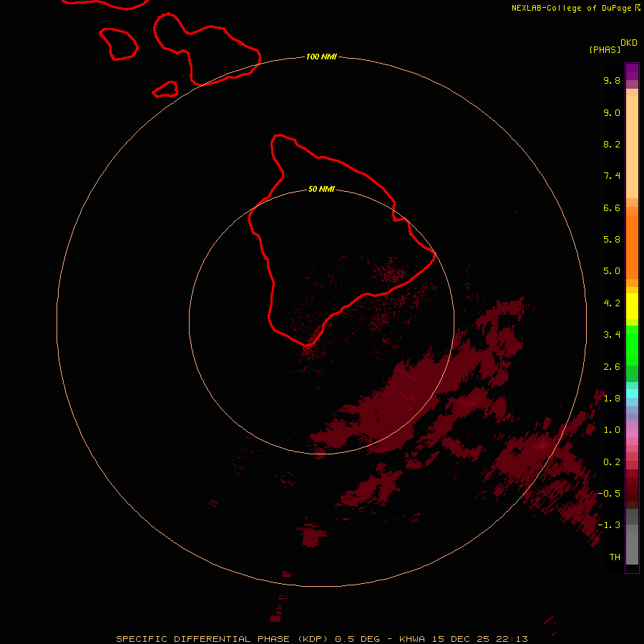The width and height of the screenshot is (644, 644).
Task: Pick the bright green segment of the color bar
Action: click(x=632, y=346)
